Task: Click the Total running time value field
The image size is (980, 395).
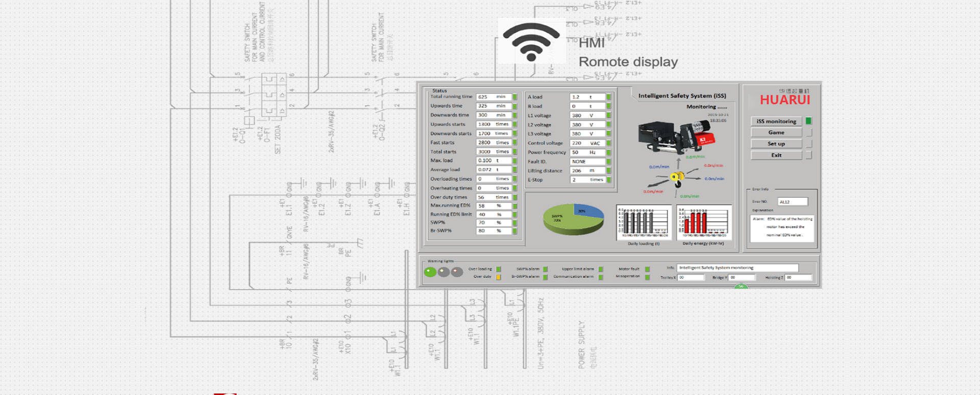Action: pos(493,97)
